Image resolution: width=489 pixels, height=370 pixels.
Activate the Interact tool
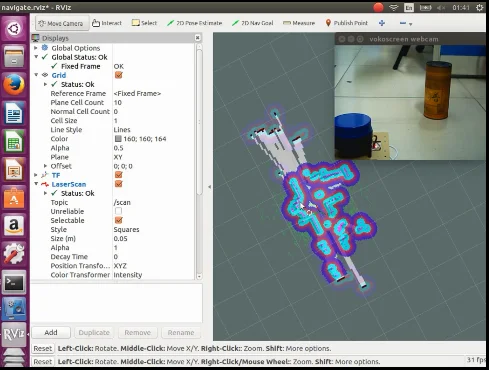click(107, 23)
